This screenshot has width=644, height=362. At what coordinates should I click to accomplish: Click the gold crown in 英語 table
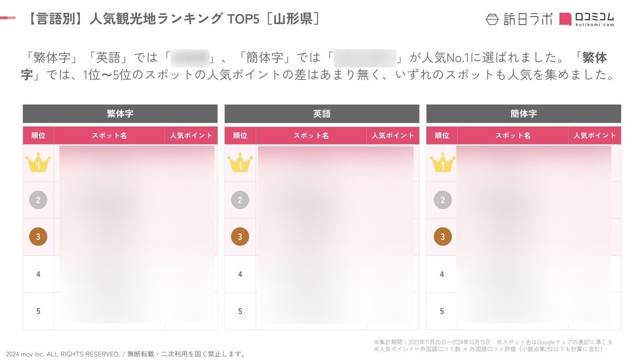pos(240,163)
